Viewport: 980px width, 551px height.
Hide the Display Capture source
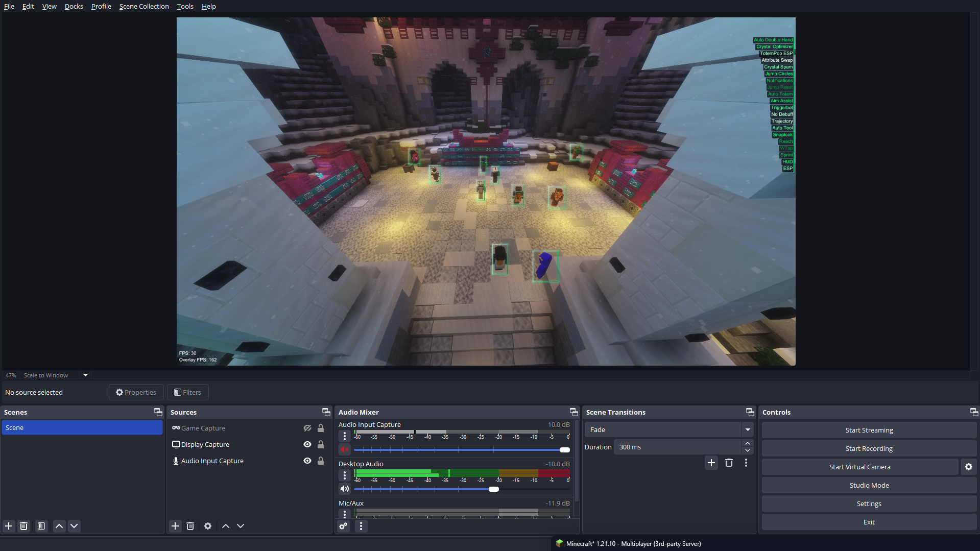pyautogui.click(x=307, y=444)
